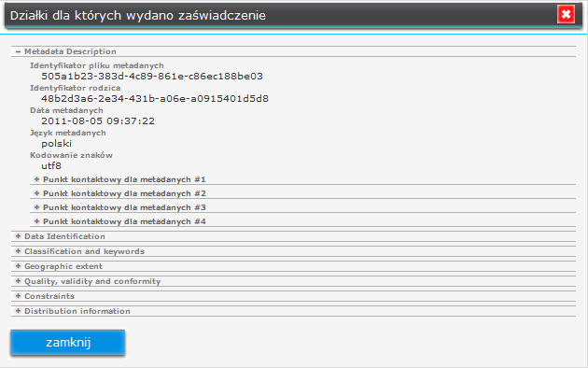Click label Język metadanych

(68, 133)
